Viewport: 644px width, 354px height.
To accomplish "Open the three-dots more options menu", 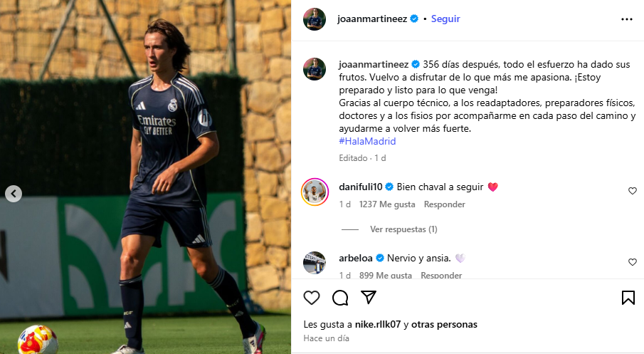I will coord(627,19).
